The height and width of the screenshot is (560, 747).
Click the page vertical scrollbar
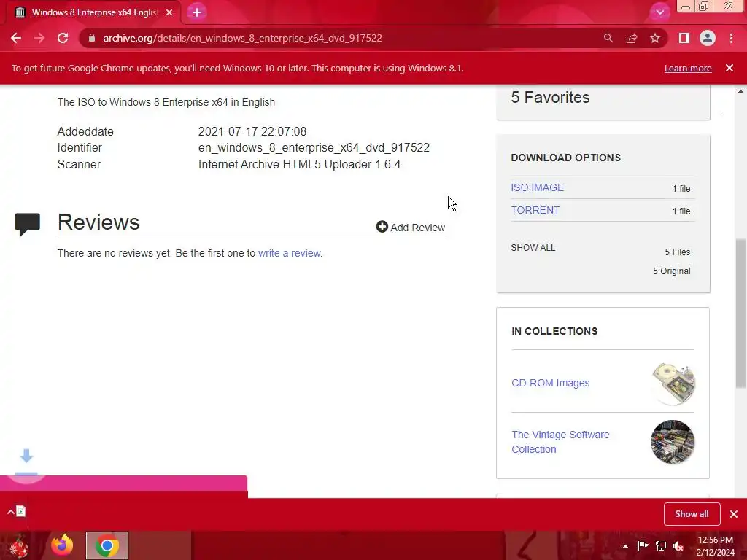740,313
